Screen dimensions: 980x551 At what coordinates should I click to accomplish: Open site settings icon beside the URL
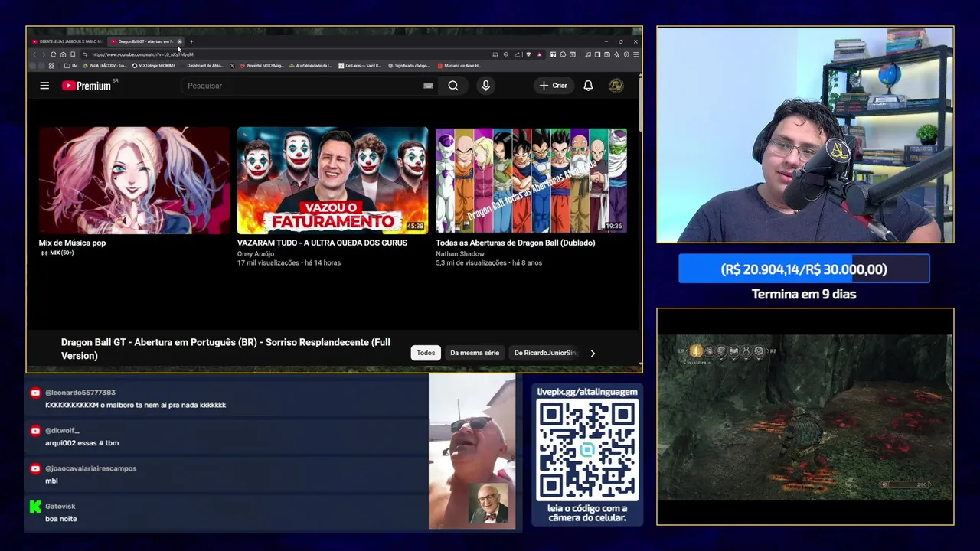pyautogui.click(x=85, y=54)
